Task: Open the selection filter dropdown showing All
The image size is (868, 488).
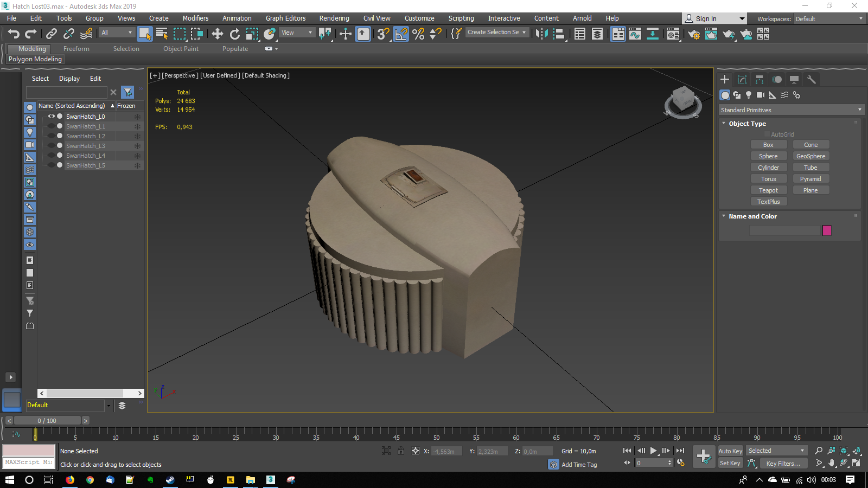Action: pyautogui.click(x=117, y=33)
